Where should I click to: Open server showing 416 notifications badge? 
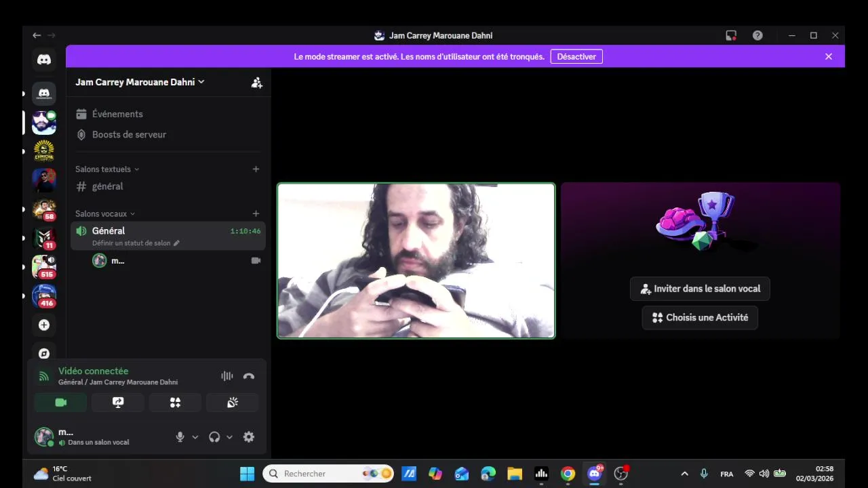[44, 296]
